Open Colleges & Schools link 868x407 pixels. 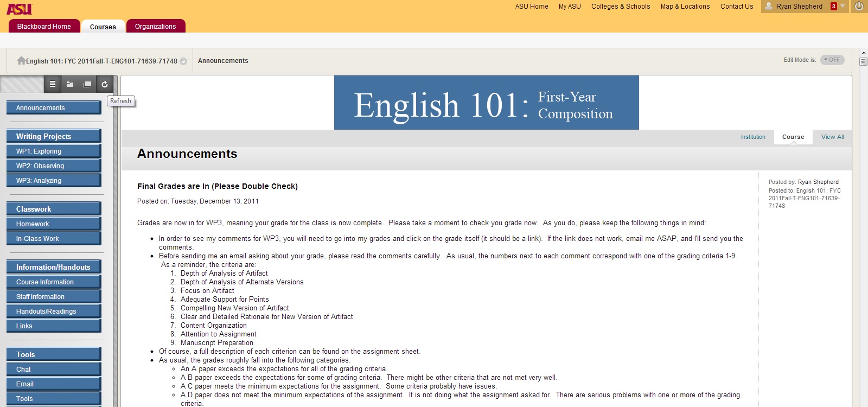pyautogui.click(x=621, y=7)
